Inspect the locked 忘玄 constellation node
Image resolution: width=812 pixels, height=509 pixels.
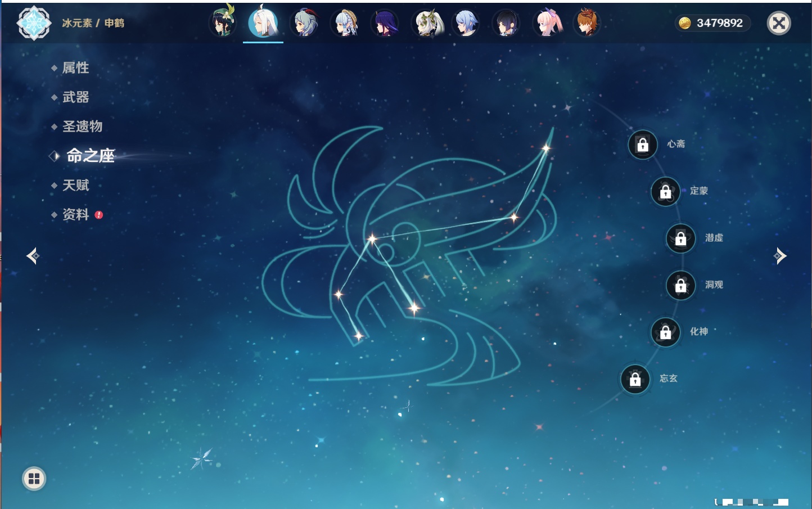click(x=635, y=379)
